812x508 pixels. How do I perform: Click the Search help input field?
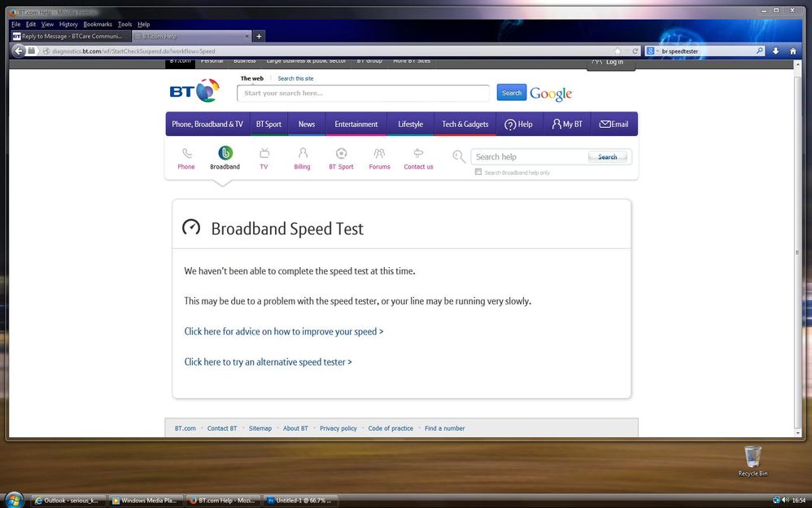tap(529, 156)
